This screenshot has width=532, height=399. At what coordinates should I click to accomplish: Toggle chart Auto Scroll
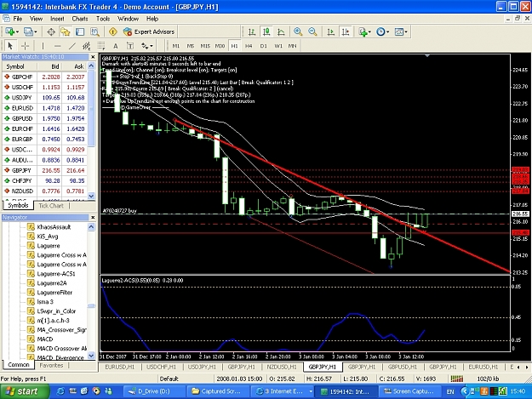point(330,31)
